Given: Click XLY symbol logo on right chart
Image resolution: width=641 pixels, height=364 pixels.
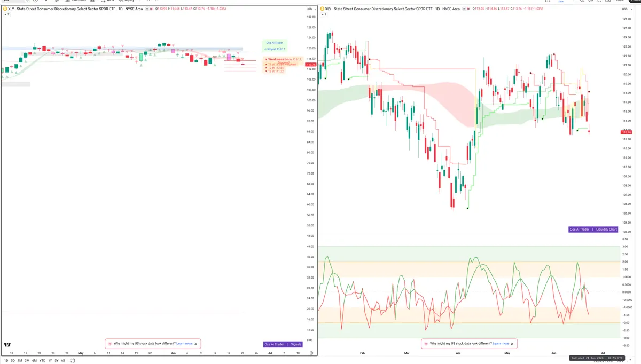Looking at the screenshot, I should (322, 9).
